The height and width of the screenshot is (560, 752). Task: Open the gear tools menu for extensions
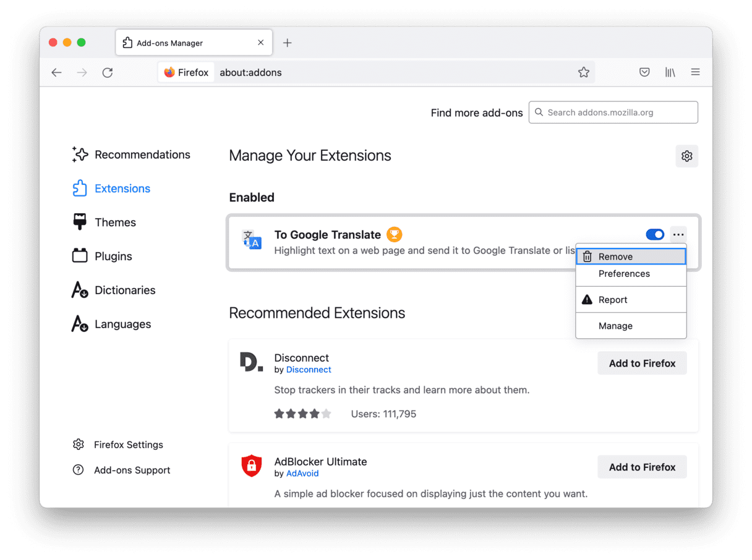point(686,156)
